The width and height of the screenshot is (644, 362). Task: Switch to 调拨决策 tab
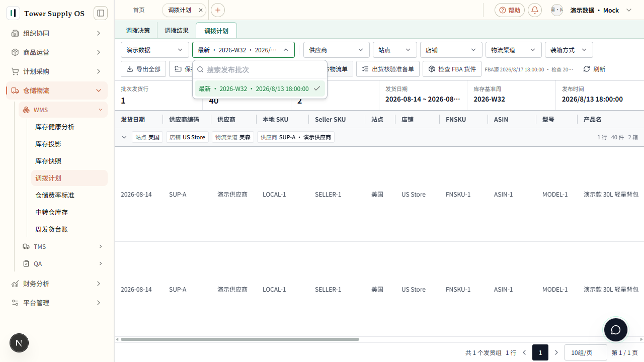click(138, 30)
